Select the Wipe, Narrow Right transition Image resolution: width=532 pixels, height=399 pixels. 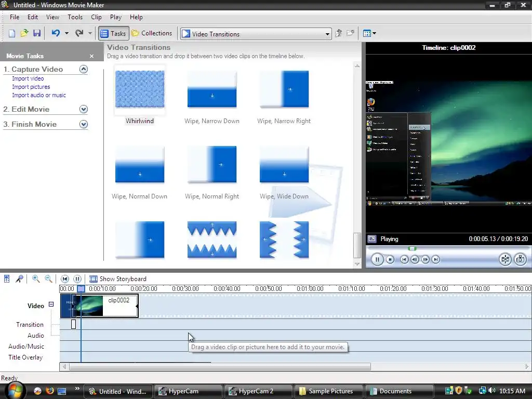point(284,89)
